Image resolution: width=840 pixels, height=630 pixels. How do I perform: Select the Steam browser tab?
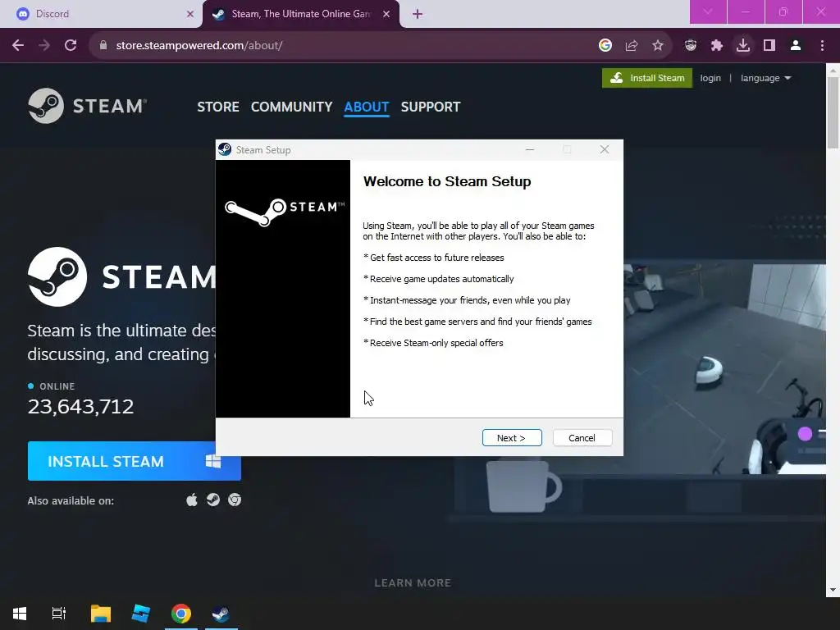tap(300, 14)
